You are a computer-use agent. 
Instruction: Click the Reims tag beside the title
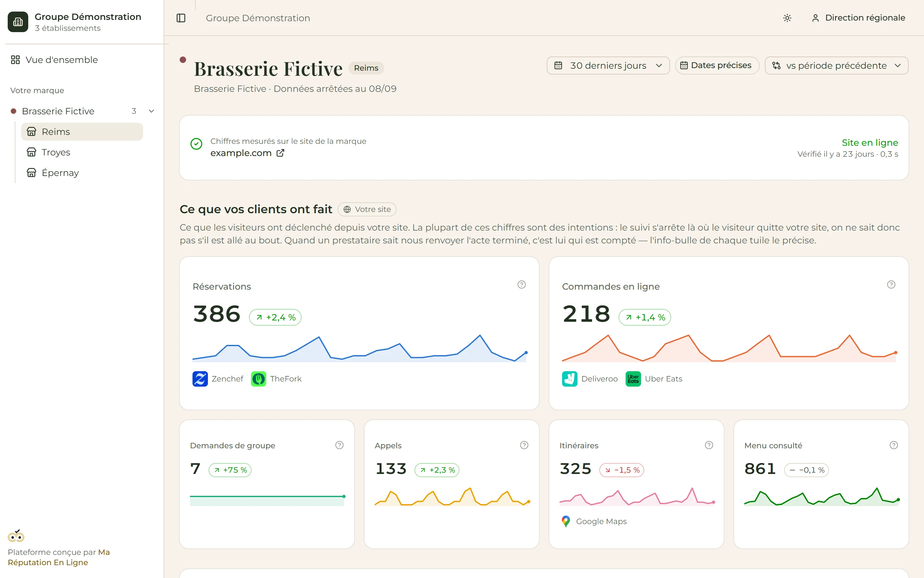366,68
